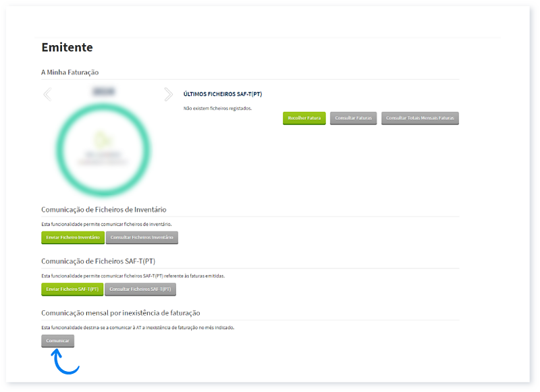
Task: Click the Emitente page title
Action: pos(67,48)
